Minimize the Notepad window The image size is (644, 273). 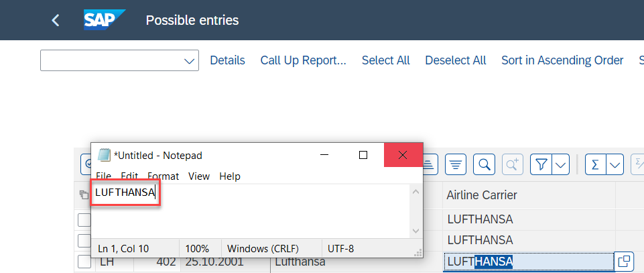click(x=324, y=155)
